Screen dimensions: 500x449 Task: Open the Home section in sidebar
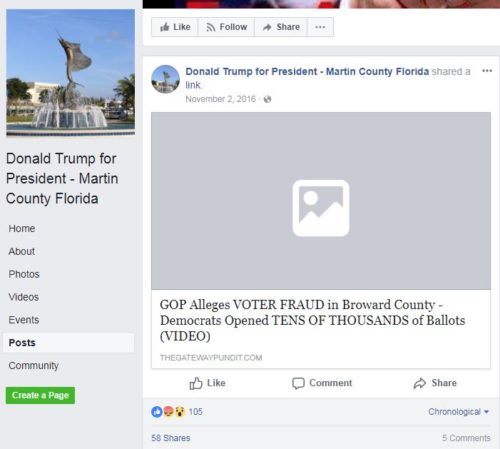tap(22, 228)
